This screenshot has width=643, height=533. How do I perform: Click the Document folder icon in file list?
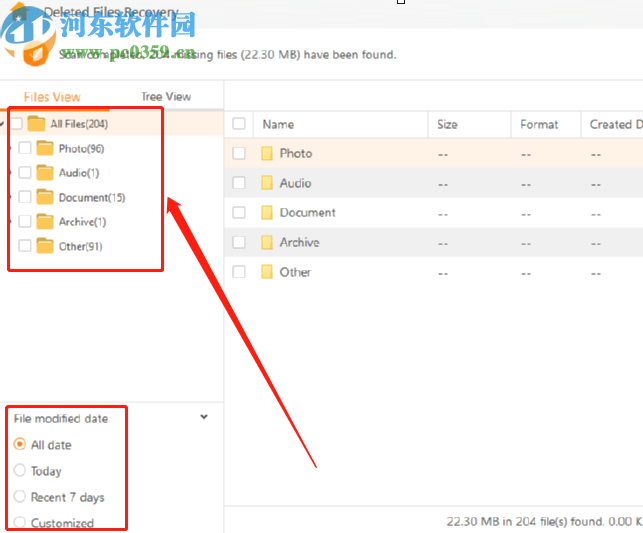tap(267, 212)
